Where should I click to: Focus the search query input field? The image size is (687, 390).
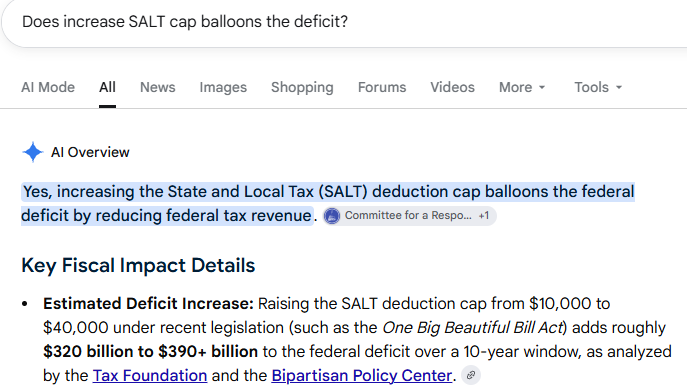[342, 22]
